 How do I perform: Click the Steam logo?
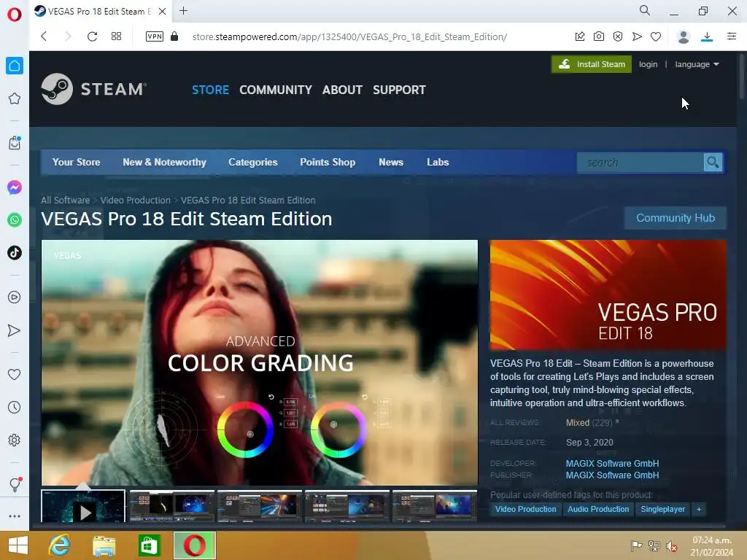tap(94, 88)
